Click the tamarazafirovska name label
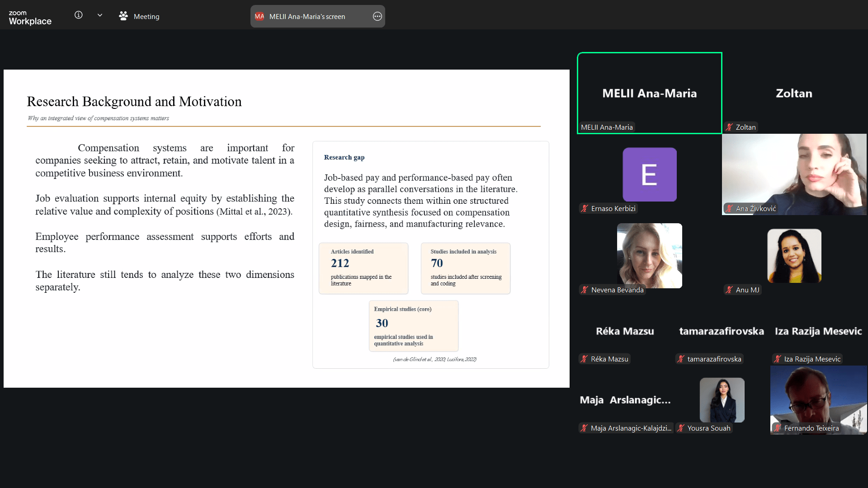 (x=714, y=359)
